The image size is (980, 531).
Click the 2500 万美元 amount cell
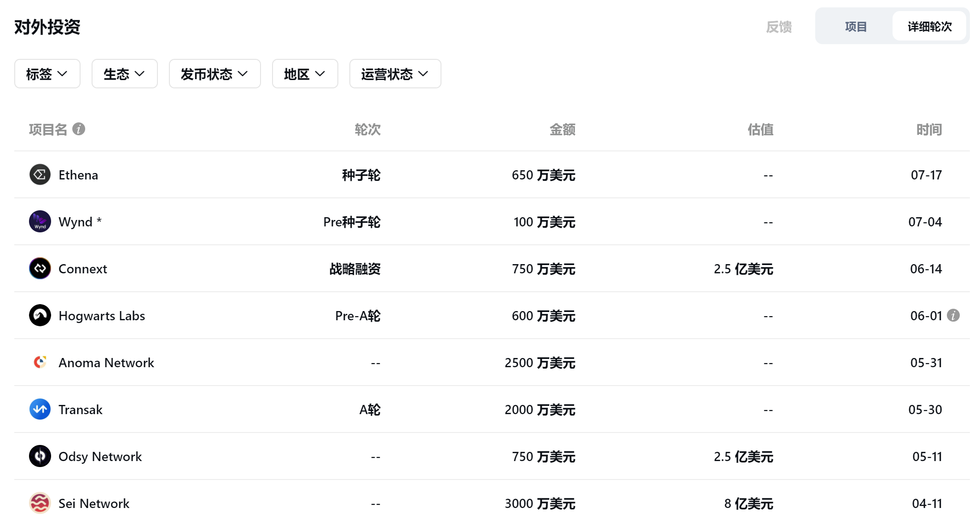540,363
